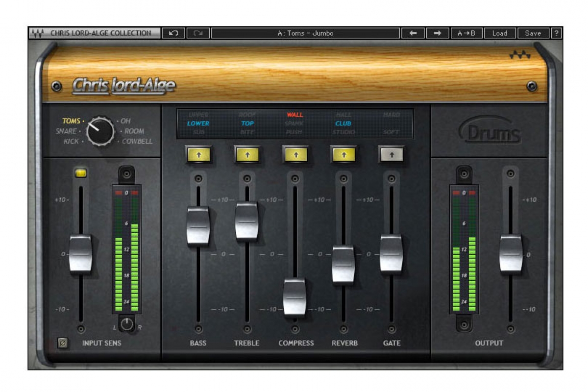Viewport: 588px width, 392px height.
Task: Select SNARE drum mode
Action: [66, 131]
